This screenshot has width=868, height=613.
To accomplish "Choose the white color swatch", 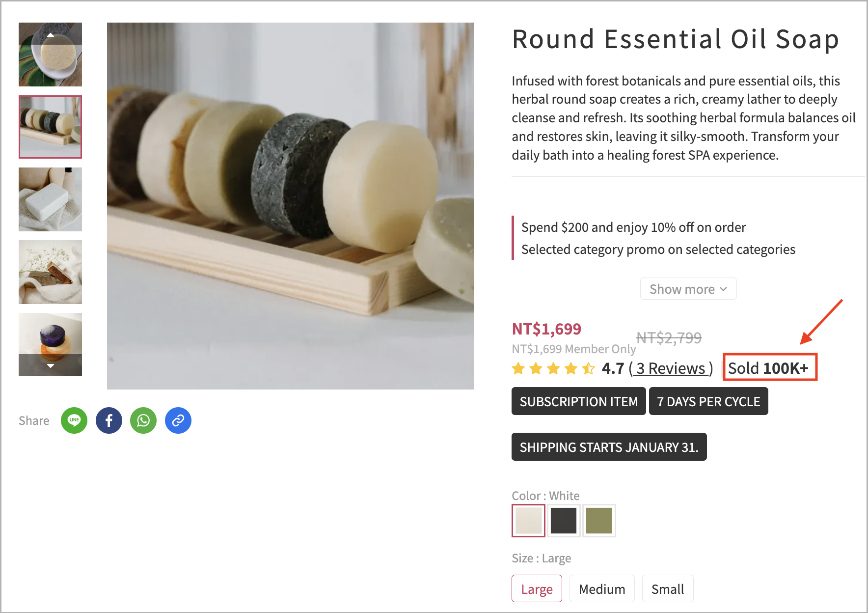I will coord(529,521).
